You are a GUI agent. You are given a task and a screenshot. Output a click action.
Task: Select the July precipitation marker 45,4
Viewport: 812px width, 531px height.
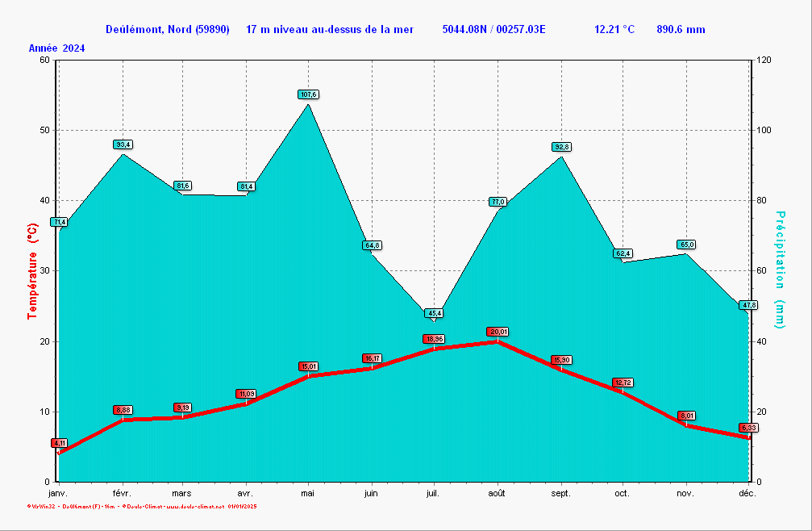tap(434, 313)
